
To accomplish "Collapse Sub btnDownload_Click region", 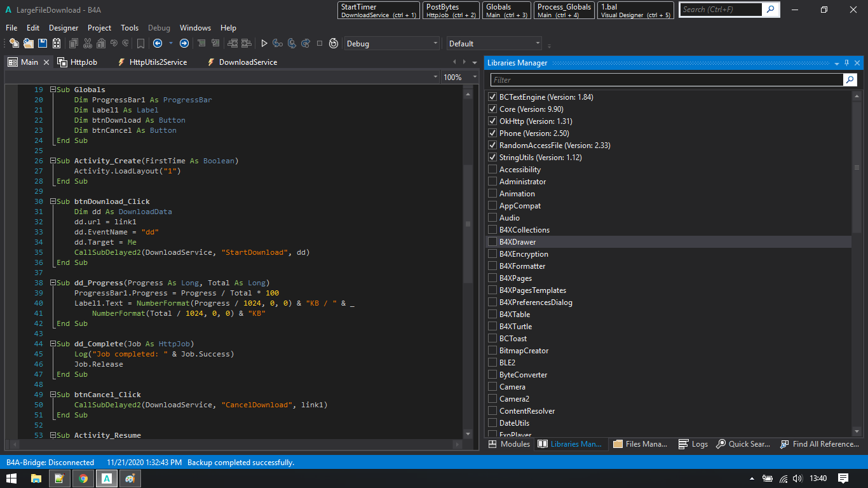I will click(53, 201).
